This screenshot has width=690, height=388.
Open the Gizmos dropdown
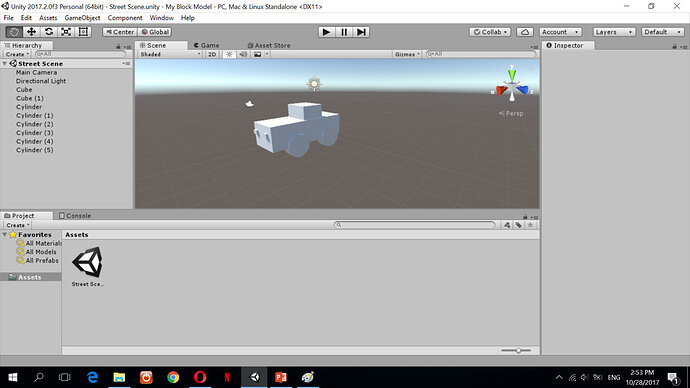(407, 54)
